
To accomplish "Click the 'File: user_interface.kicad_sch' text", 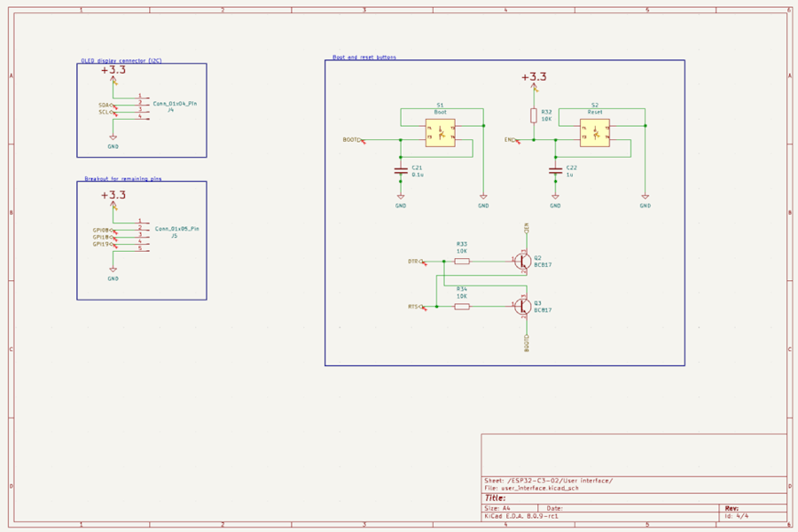I will (531, 489).
